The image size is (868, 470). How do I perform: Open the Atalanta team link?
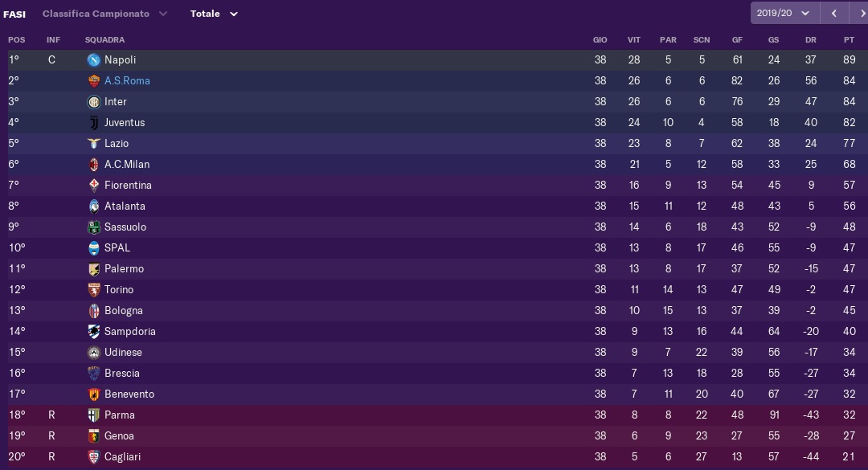click(x=125, y=206)
